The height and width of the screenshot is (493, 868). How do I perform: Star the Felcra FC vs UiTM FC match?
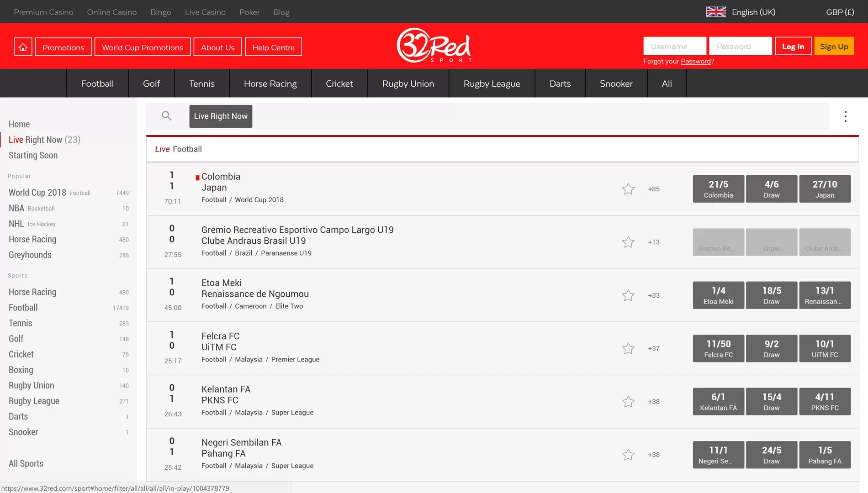[x=628, y=348]
